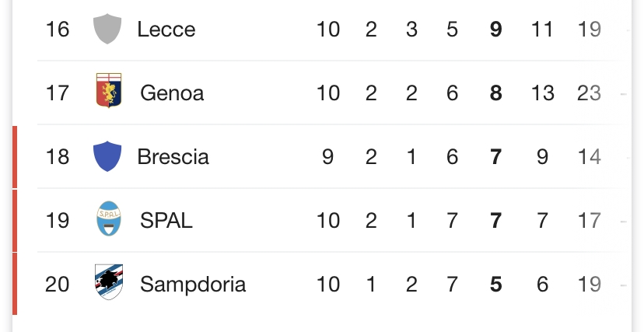The width and height of the screenshot is (644, 332).
Task: Click SPAL's losses value 7
Action: (452, 220)
